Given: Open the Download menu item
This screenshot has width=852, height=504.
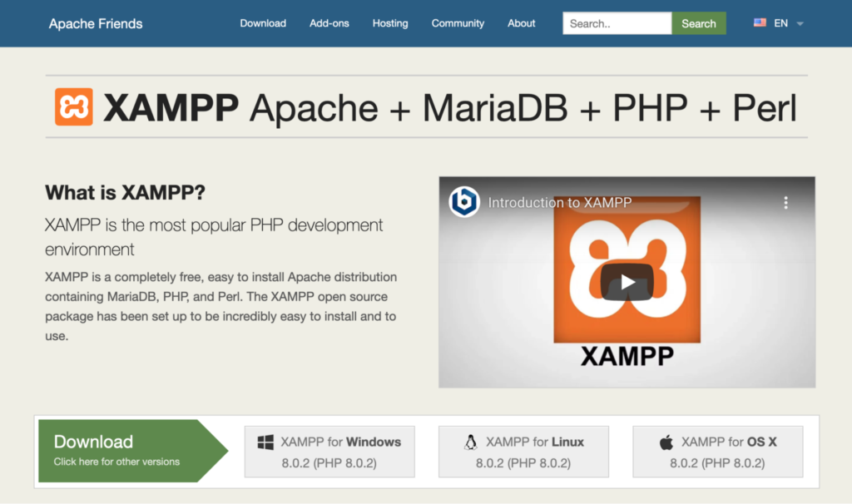Looking at the screenshot, I should coord(263,23).
